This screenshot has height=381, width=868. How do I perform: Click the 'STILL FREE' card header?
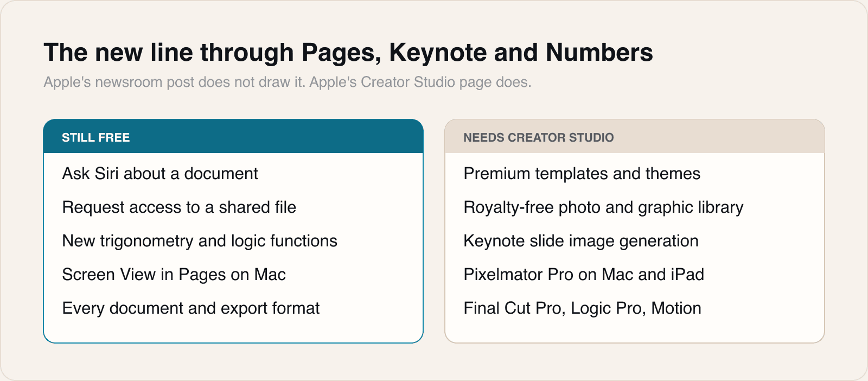point(233,137)
